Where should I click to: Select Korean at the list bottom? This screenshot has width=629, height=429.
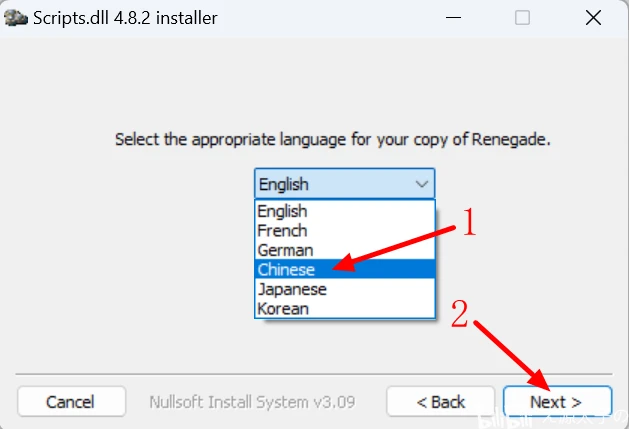click(x=283, y=308)
